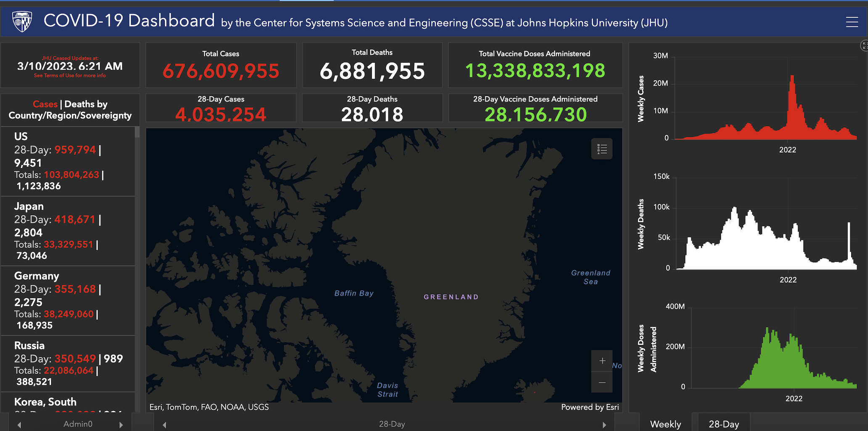Viewport: 868px width, 431px height.
Task: Click the Johns Hopkins shield logo
Action: [x=22, y=21]
